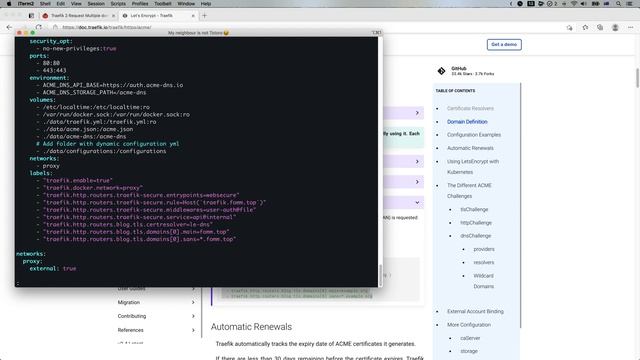This screenshot has height=360, width=640.
Task: Jump to dnsChallenge in table of contents
Action: coord(476,236)
